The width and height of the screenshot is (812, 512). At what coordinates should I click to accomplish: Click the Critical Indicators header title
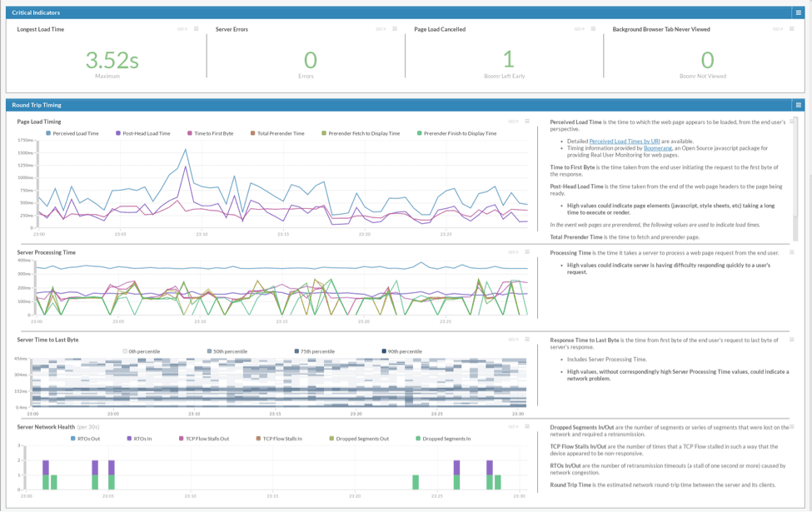(36, 12)
